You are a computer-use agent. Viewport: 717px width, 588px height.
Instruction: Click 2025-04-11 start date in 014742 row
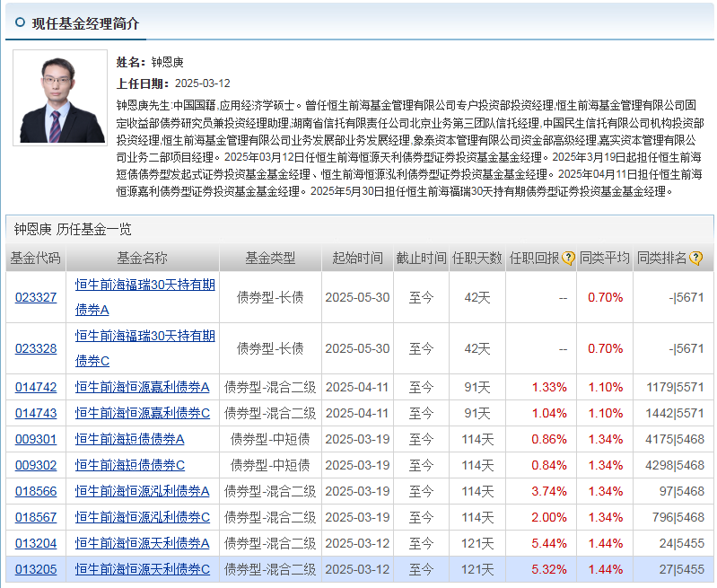pos(357,387)
